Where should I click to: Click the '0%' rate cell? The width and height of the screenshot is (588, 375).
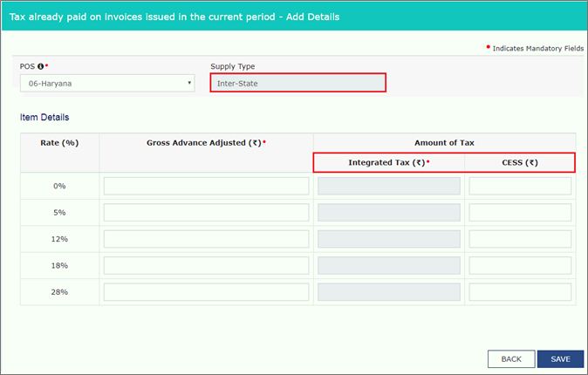point(59,186)
